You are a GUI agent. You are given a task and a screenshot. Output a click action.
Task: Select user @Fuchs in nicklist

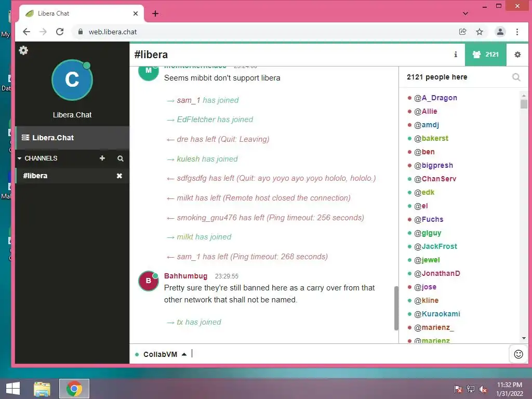click(x=429, y=220)
